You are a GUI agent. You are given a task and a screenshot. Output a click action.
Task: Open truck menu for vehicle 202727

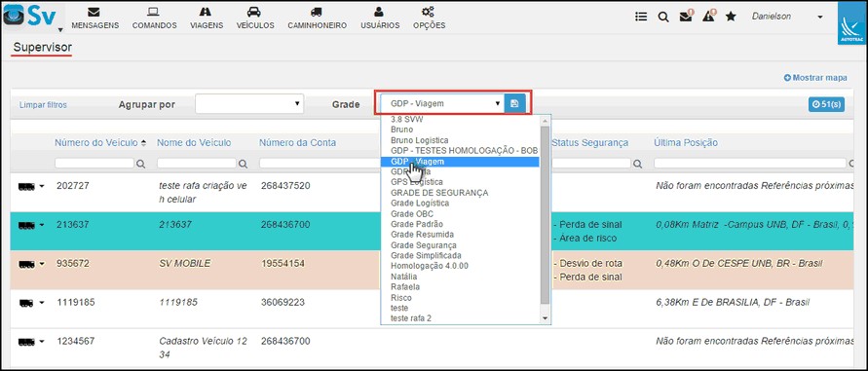click(31, 187)
